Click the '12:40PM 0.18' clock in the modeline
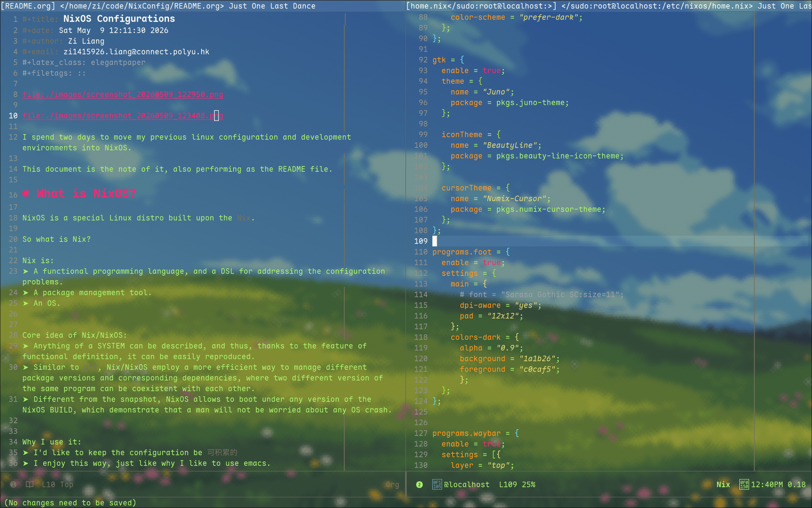Screen dimensions: 812x508 click(778, 485)
